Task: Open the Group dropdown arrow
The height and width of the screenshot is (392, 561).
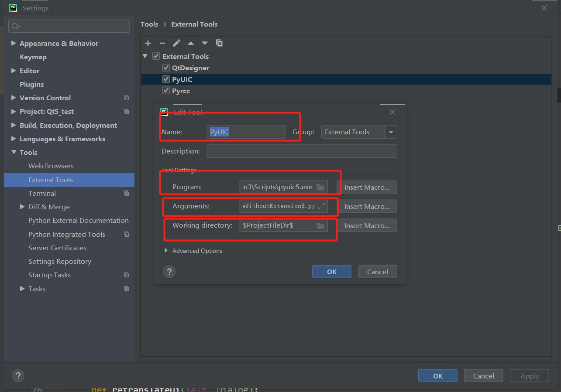Action: point(391,132)
